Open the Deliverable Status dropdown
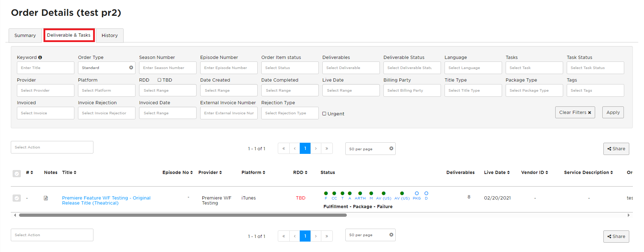 pyautogui.click(x=412, y=68)
